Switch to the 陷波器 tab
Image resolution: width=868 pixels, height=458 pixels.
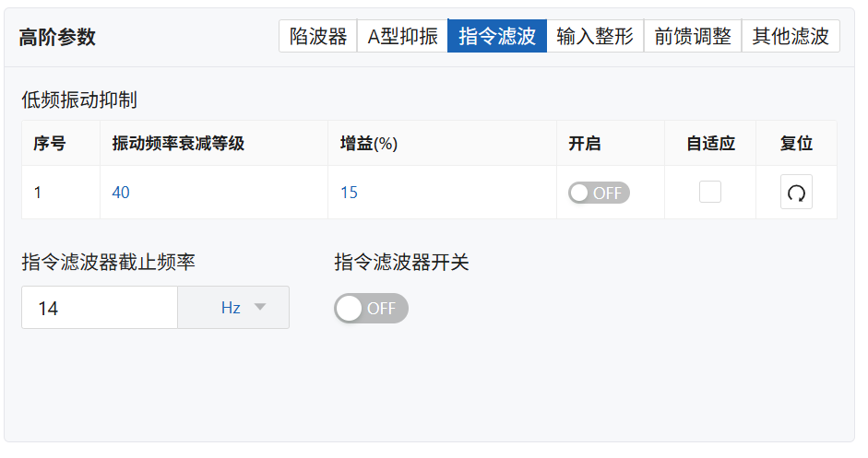(318, 37)
